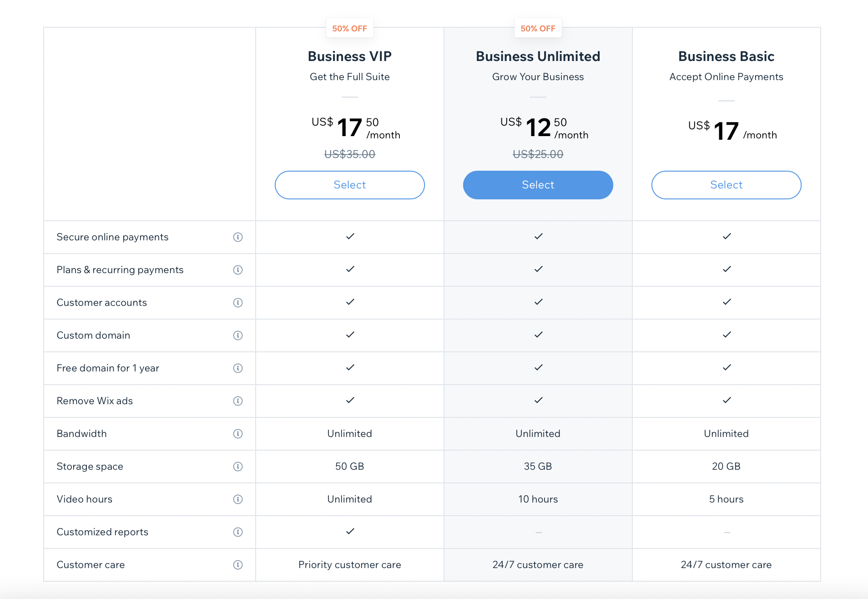Image resolution: width=868 pixels, height=599 pixels.
Task: Click Business Basic Unlimited bandwidth cell
Action: [727, 434]
